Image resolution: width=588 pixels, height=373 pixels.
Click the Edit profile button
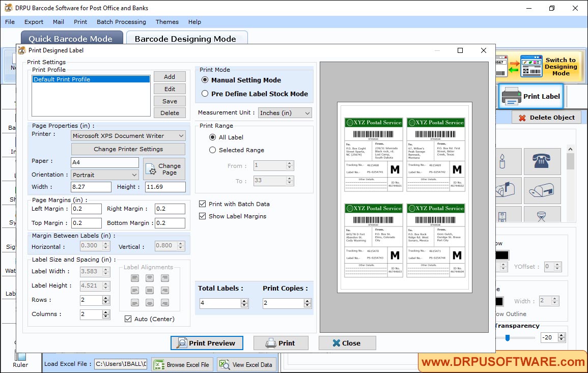[170, 89]
